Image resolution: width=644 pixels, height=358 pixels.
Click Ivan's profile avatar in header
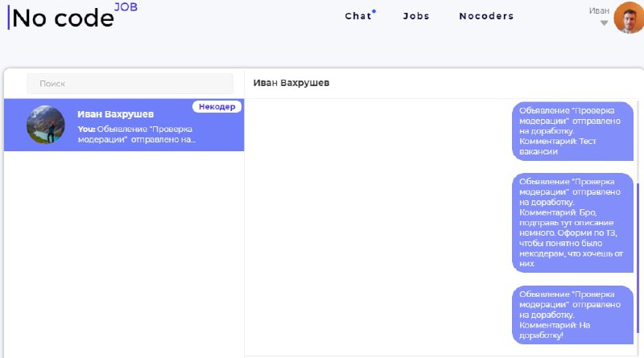coord(629,18)
